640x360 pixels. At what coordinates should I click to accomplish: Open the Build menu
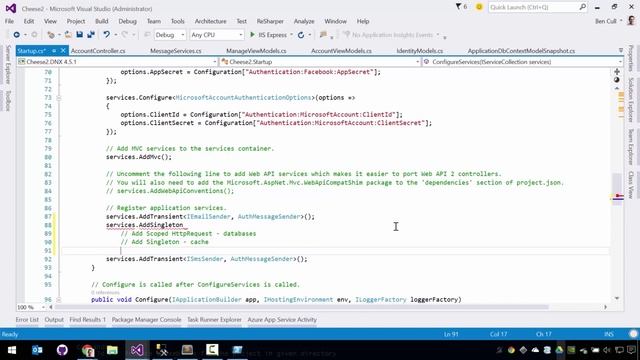pos(102,21)
